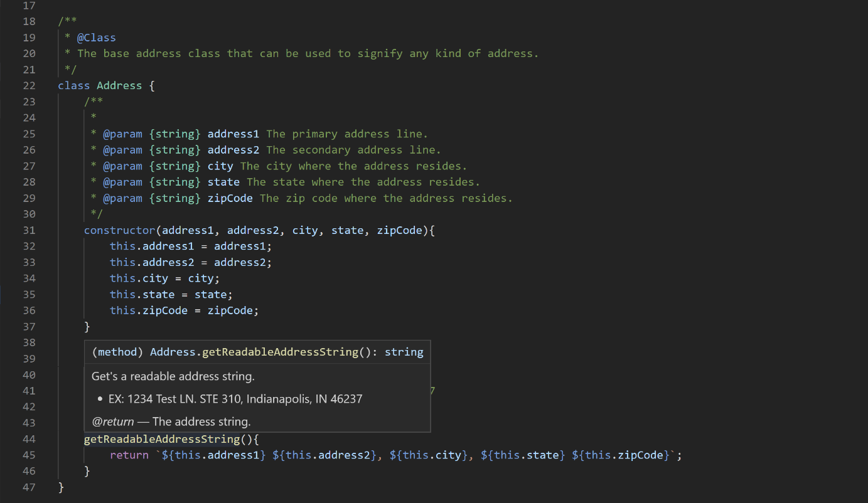Click line number 45 in the gutter
This screenshot has width=868, height=503.
pos(29,455)
